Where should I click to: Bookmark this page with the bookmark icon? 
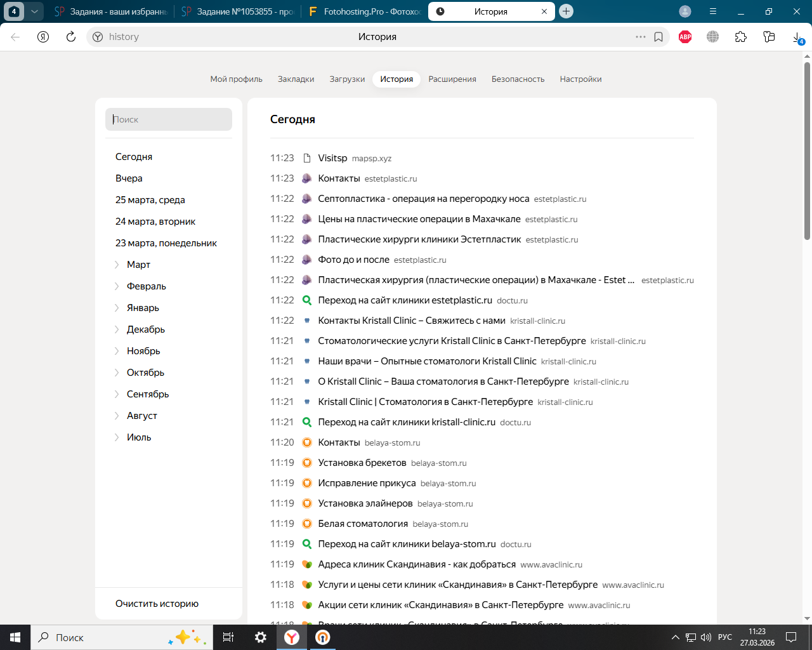(658, 37)
